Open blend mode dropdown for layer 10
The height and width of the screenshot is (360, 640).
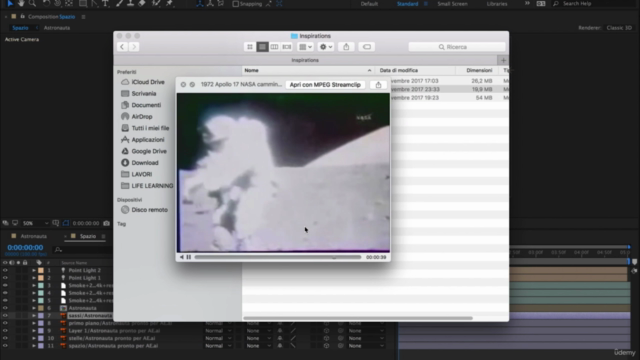[218, 338]
